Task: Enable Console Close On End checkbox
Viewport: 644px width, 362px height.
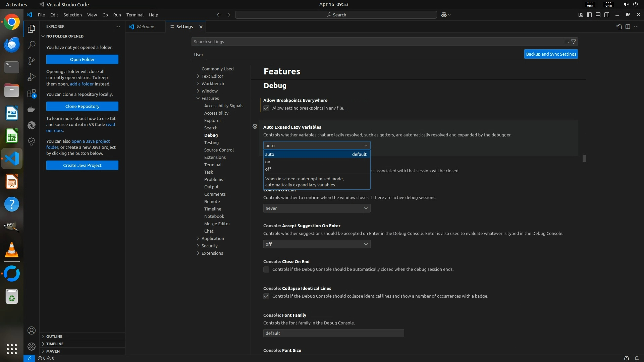Action: coord(266,269)
